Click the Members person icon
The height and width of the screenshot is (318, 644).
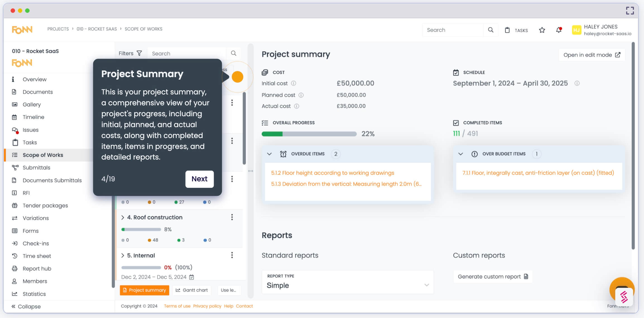pyautogui.click(x=14, y=281)
